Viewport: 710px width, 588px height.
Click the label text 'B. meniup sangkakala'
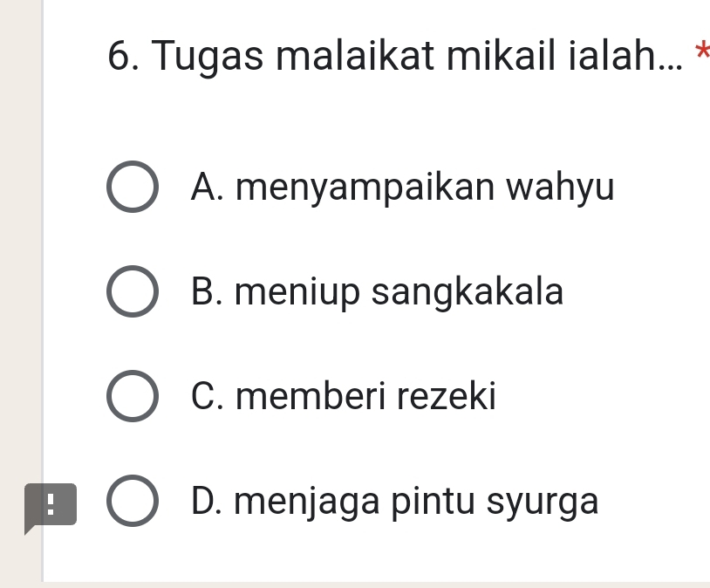point(377,292)
